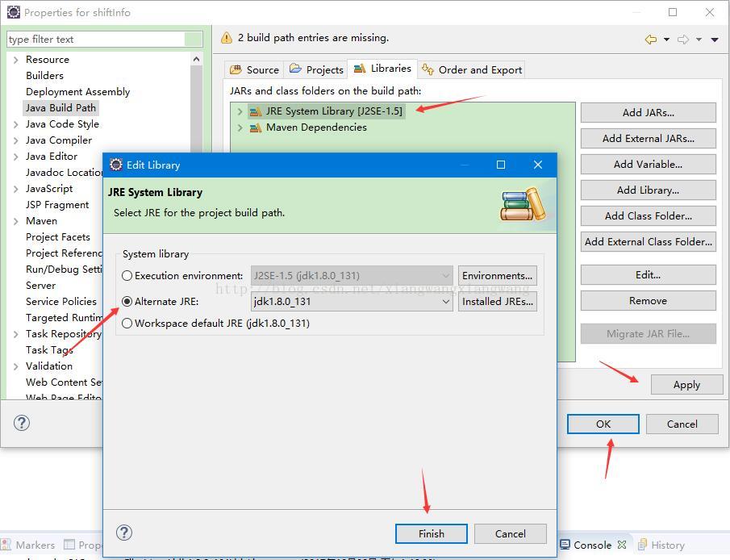Click the Add Class Folder... button

648,216
